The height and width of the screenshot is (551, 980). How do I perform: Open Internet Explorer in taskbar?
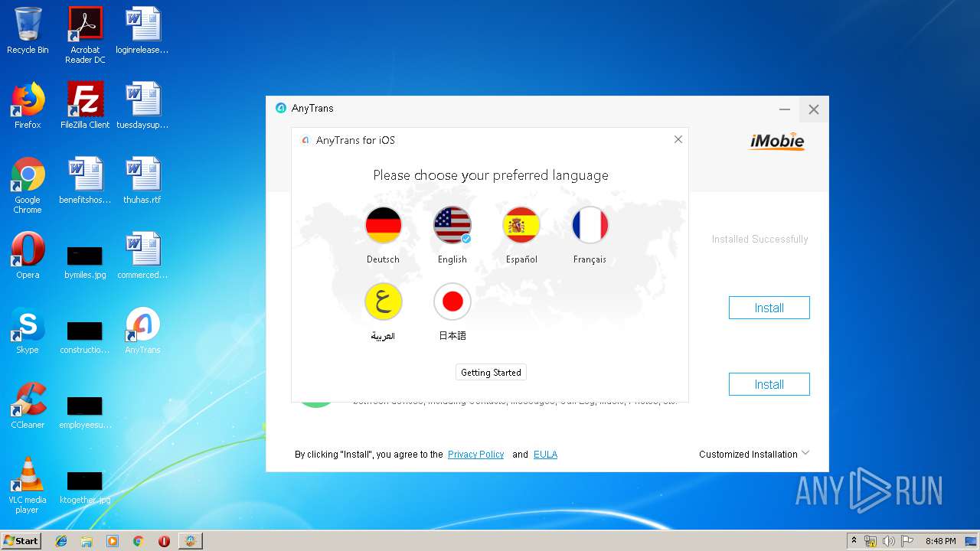(61, 541)
